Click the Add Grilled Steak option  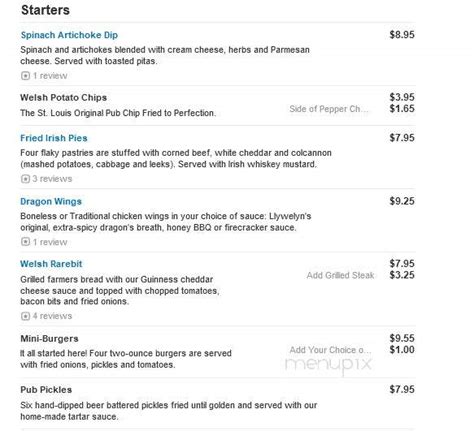coord(340,275)
